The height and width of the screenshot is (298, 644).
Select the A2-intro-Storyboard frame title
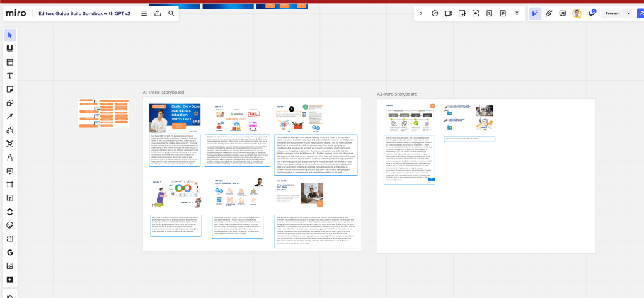click(397, 95)
